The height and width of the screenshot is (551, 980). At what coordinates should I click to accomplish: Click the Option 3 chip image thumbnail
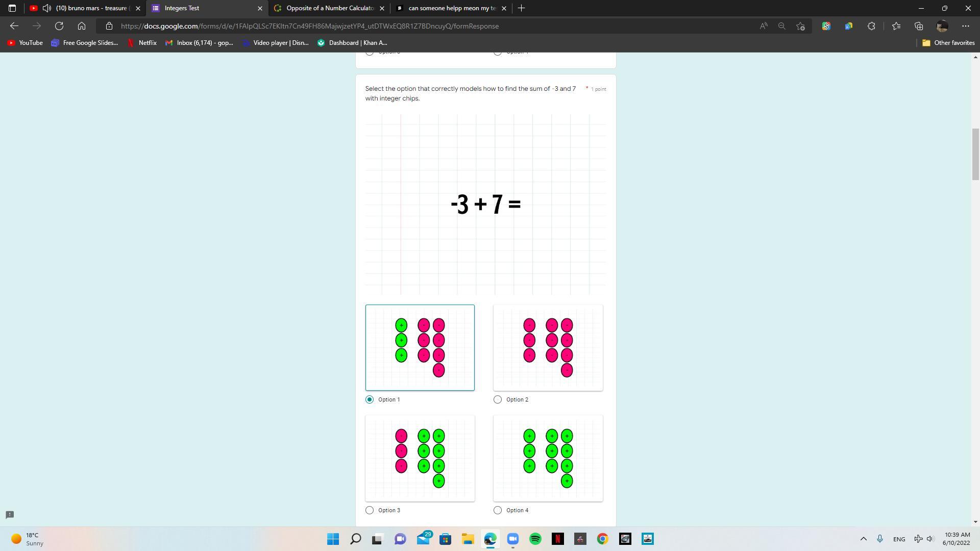point(420,458)
